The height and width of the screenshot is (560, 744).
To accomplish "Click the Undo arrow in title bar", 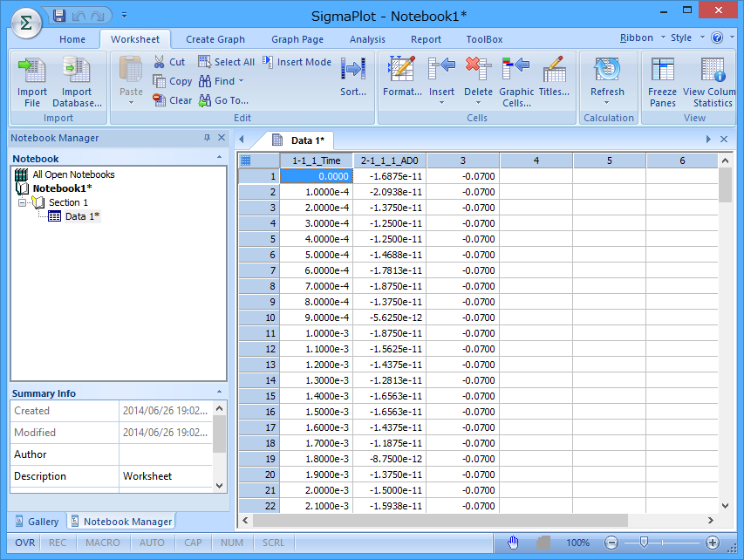I will coord(78,16).
